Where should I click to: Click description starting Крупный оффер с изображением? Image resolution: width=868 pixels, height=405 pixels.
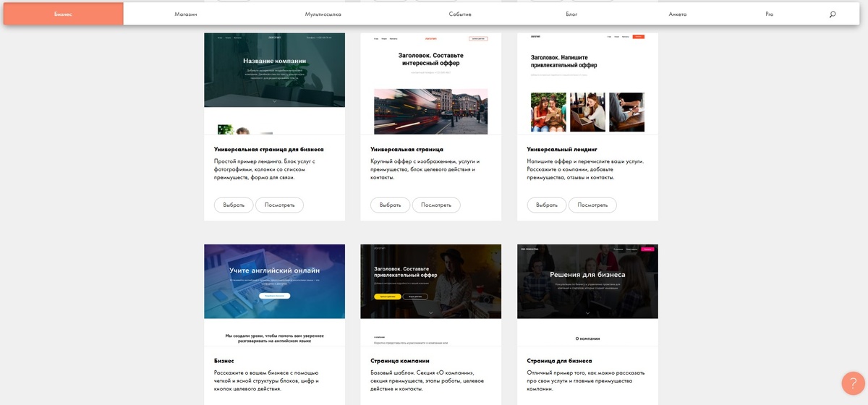(425, 169)
